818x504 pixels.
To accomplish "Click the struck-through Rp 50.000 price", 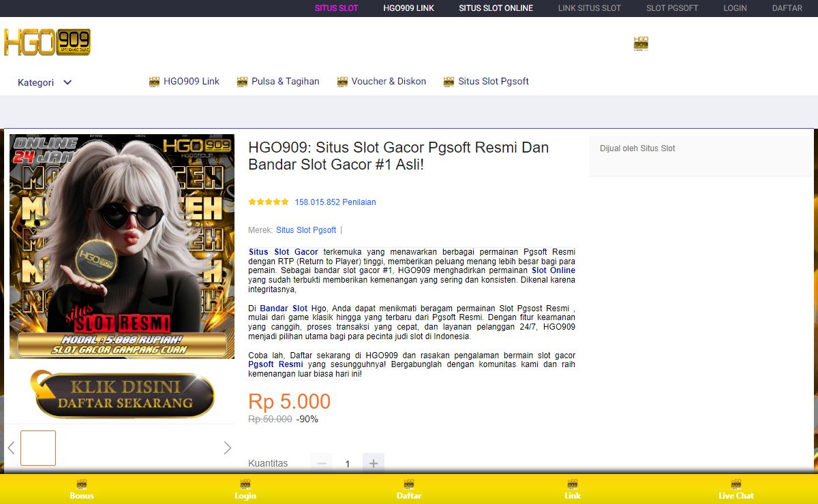I will tap(270, 420).
